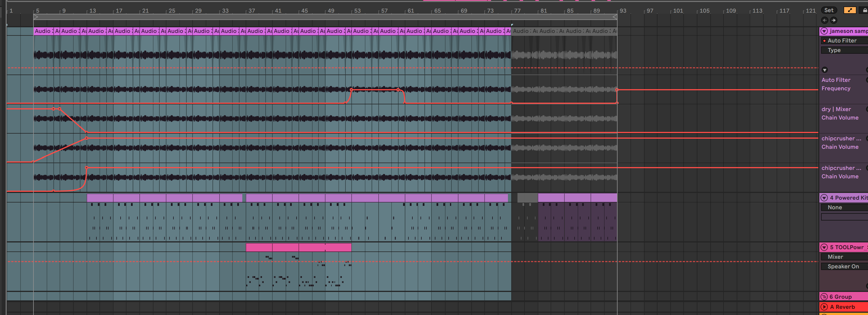The height and width of the screenshot is (315, 868).
Task: Jump to the next locator arrow
Action: pyautogui.click(x=833, y=20)
